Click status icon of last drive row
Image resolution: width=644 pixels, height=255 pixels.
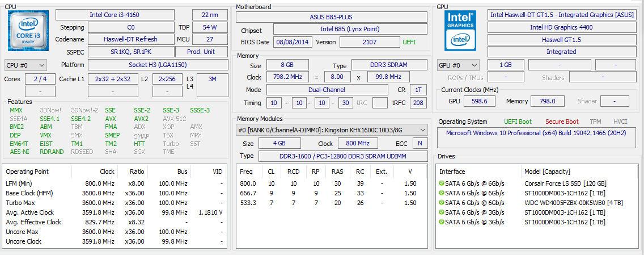point(442,222)
